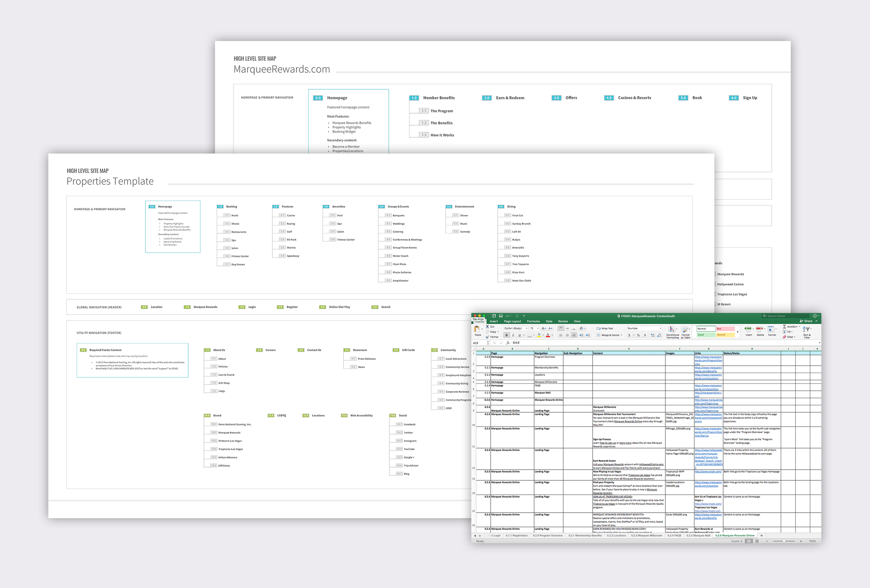Switch to Normal view in status bar
The image size is (870, 588).
point(749,541)
